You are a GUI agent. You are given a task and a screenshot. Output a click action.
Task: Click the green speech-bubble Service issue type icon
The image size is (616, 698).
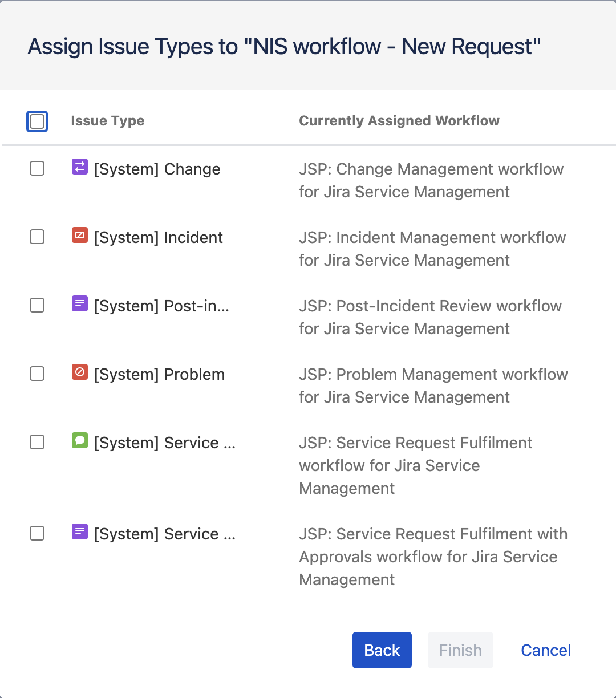coord(79,441)
